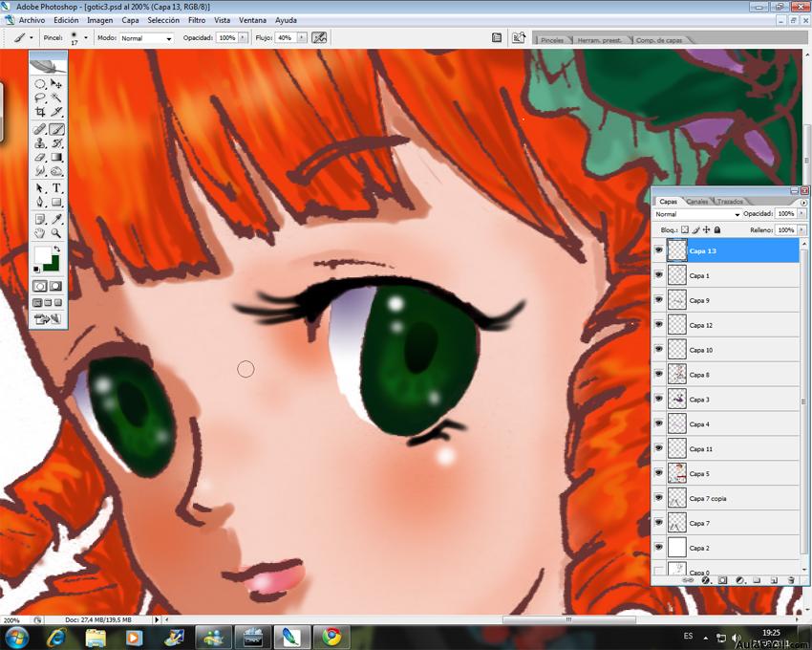Open the Relleno slider arrow
This screenshot has width=812, height=650.
tap(801, 229)
